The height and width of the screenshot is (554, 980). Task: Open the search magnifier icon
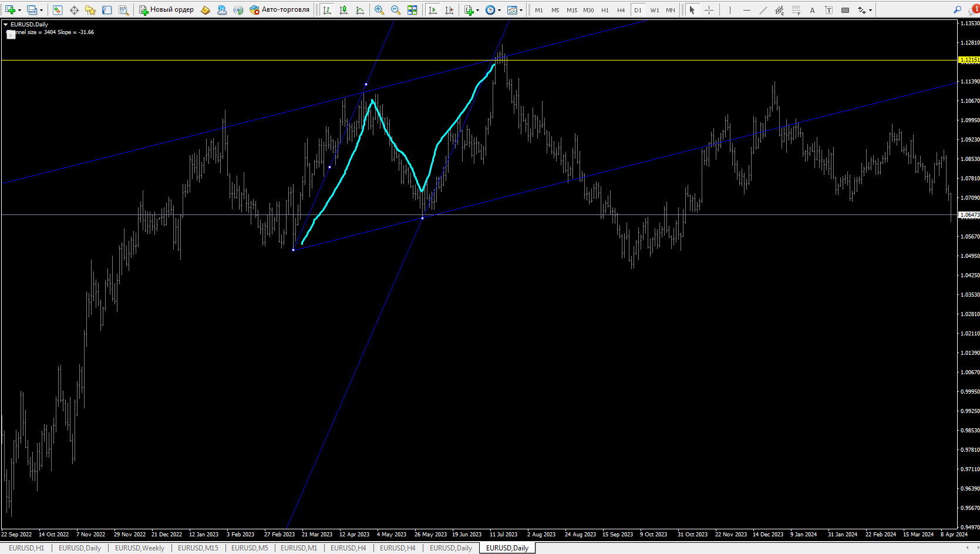point(958,10)
